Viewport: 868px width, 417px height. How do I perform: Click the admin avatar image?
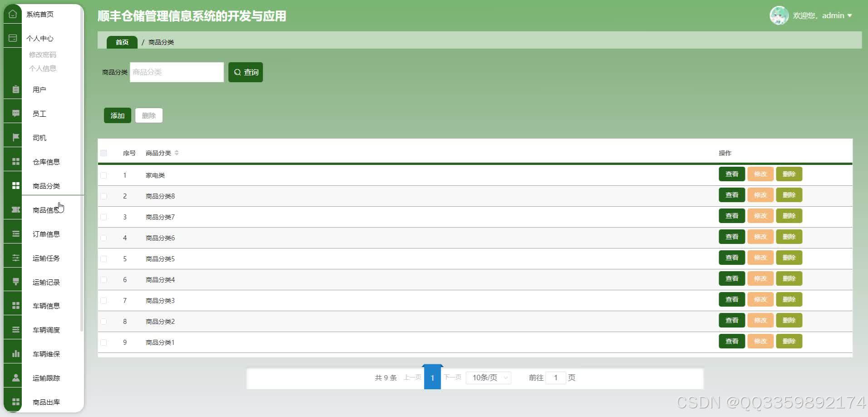coord(779,15)
